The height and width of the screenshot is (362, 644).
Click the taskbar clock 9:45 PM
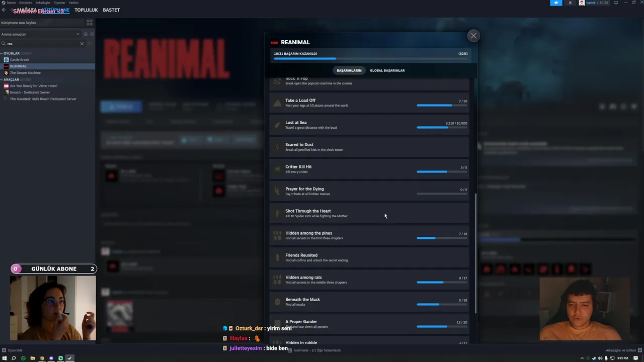(x=622, y=358)
